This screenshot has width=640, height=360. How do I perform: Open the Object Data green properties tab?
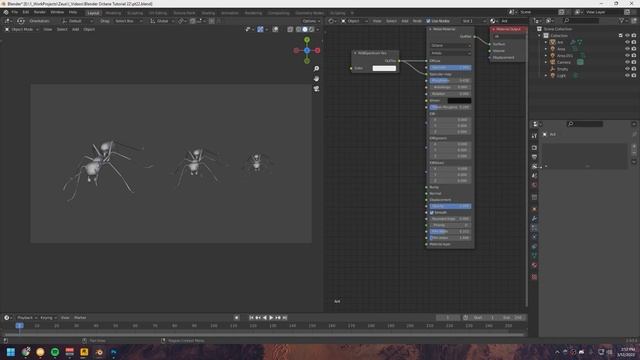[534, 256]
